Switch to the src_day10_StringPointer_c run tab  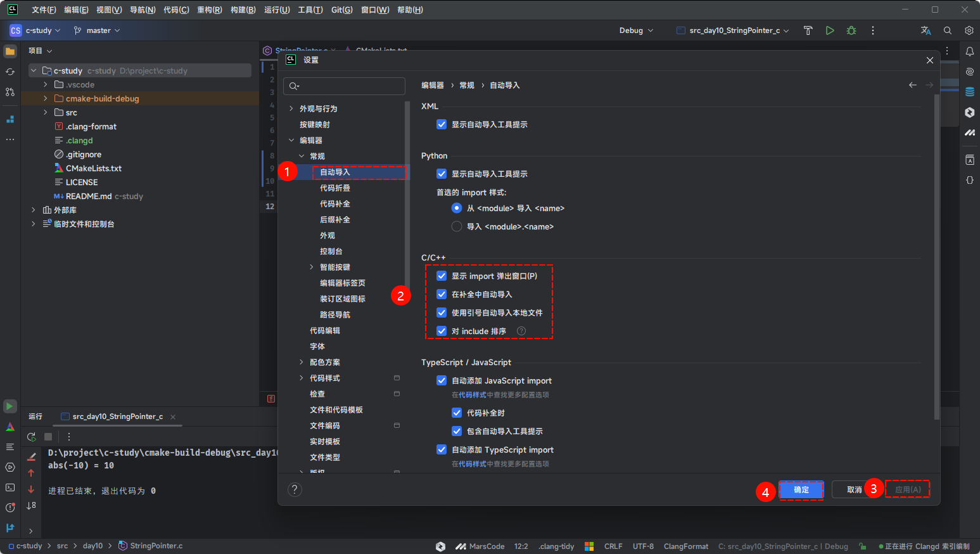117,416
